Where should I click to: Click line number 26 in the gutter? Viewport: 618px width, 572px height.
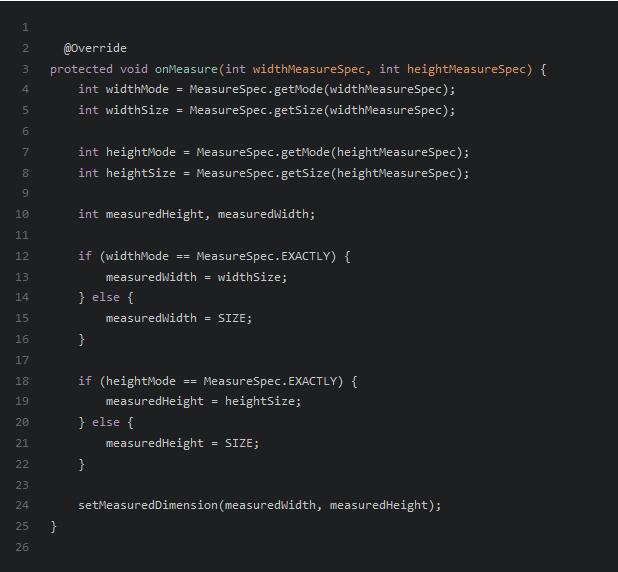click(22, 547)
